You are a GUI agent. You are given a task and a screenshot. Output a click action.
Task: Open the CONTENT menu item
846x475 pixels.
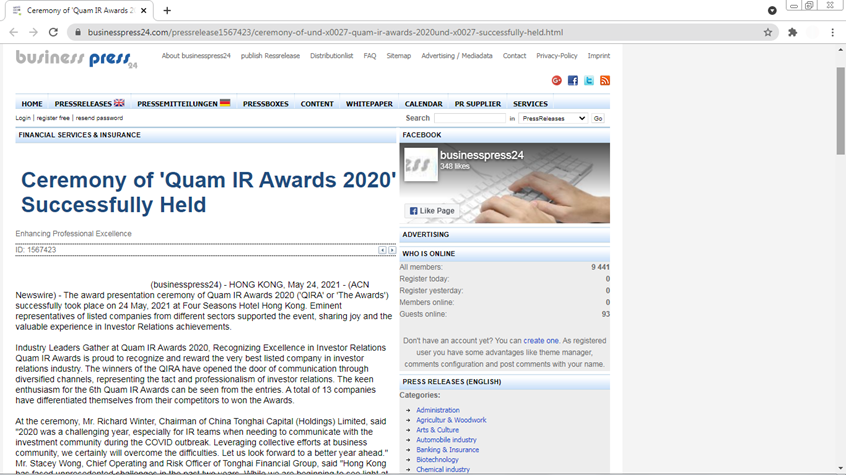(317, 104)
